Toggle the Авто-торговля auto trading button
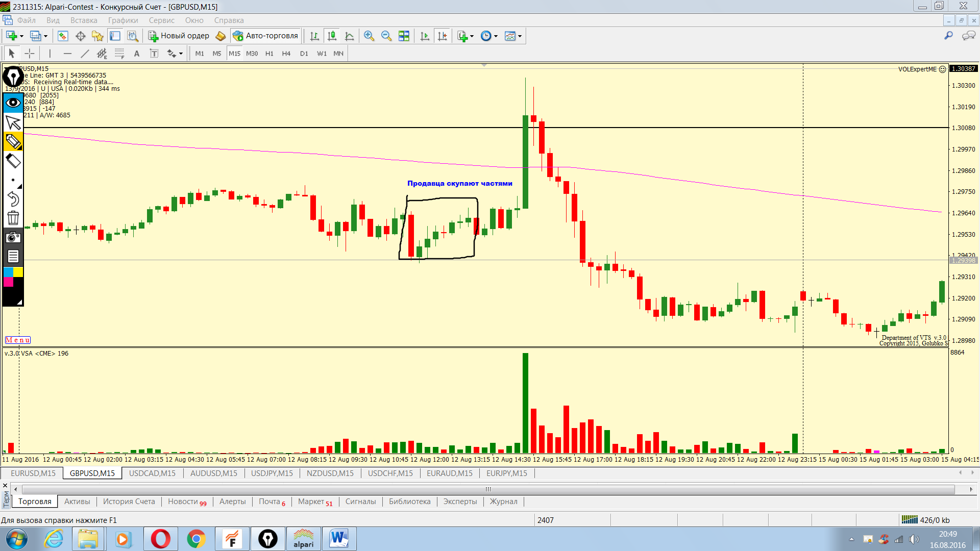 point(265,36)
